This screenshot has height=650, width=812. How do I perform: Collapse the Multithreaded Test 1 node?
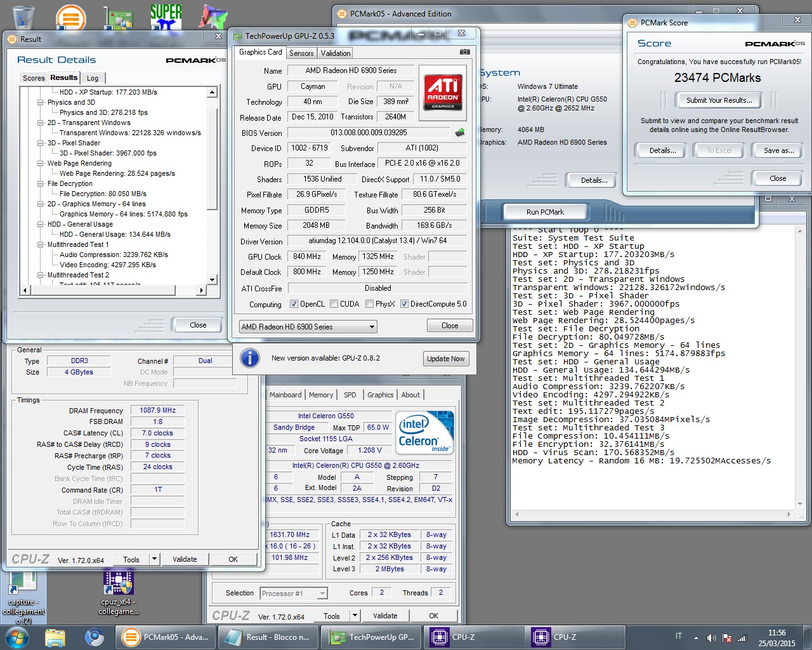click(41, 244)
